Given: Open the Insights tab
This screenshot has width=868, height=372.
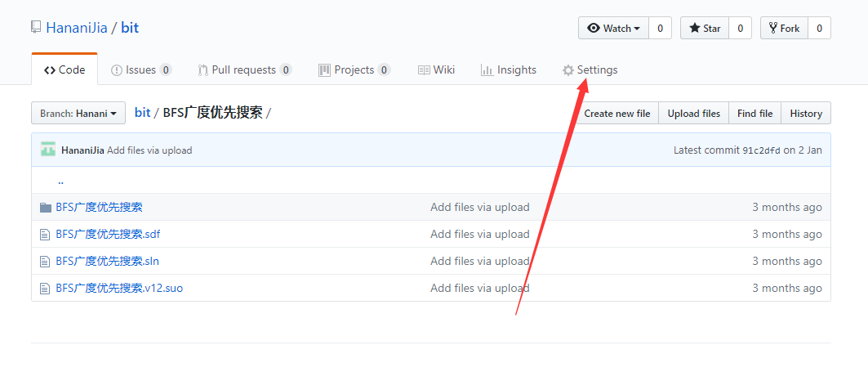Looking at the screenshot, I should point(509,69).
